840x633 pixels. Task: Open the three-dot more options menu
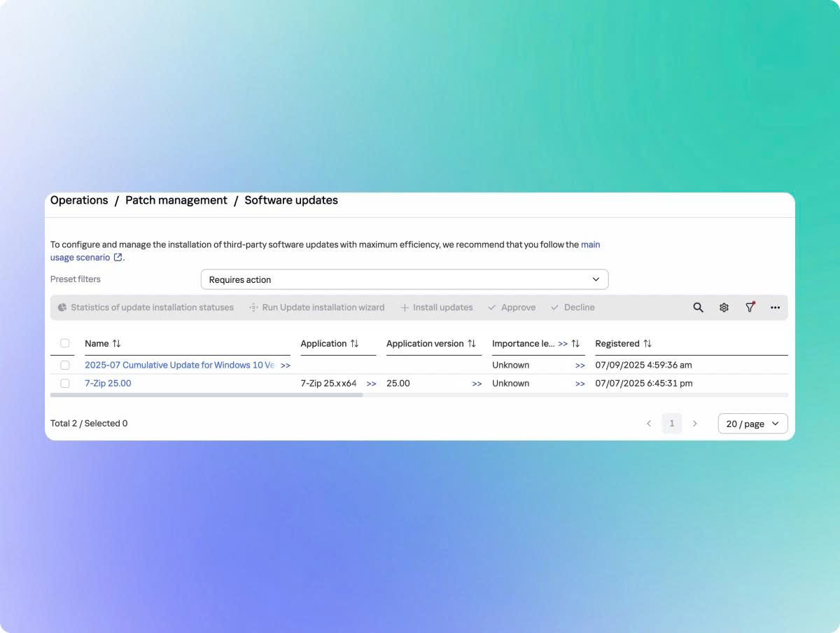(775, 307)
